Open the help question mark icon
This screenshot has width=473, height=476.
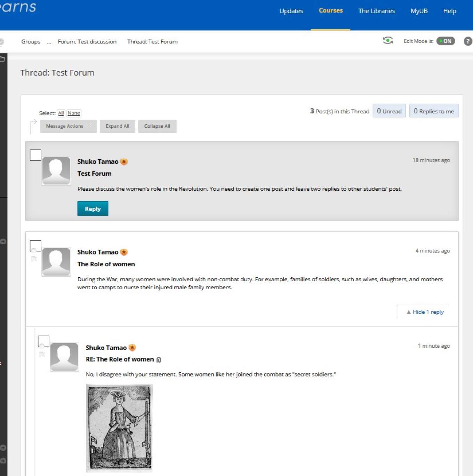coord(468,41)
